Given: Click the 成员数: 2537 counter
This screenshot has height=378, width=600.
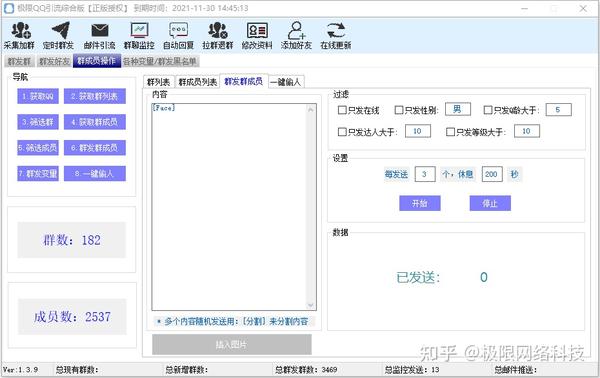Looking at the screenshot, I should pos(72,316).
